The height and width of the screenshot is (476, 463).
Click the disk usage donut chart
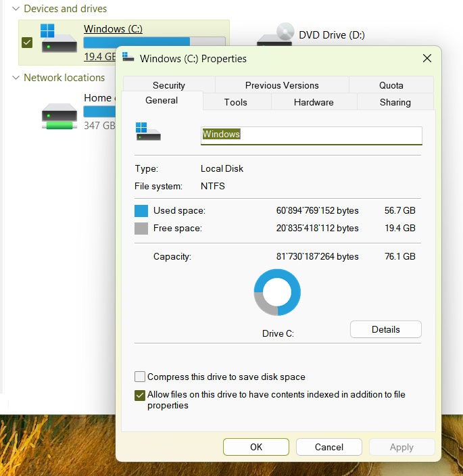[277, 292]
